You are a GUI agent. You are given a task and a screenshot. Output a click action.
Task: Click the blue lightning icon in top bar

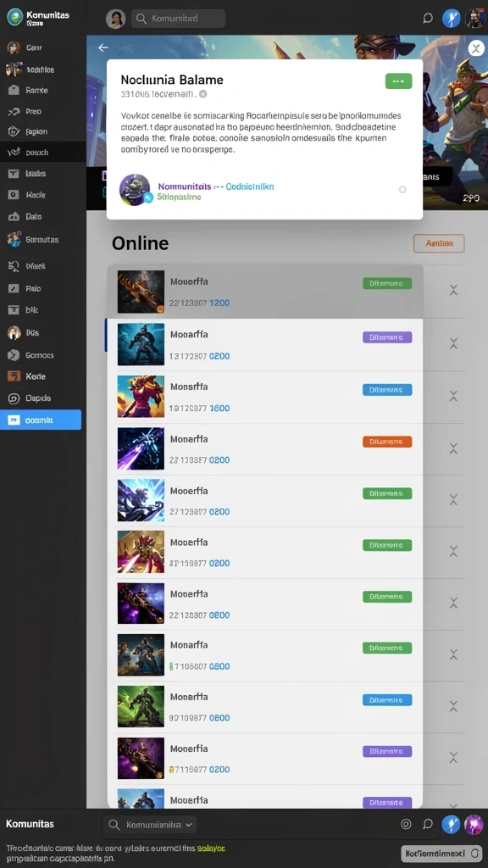coord(452,19)
